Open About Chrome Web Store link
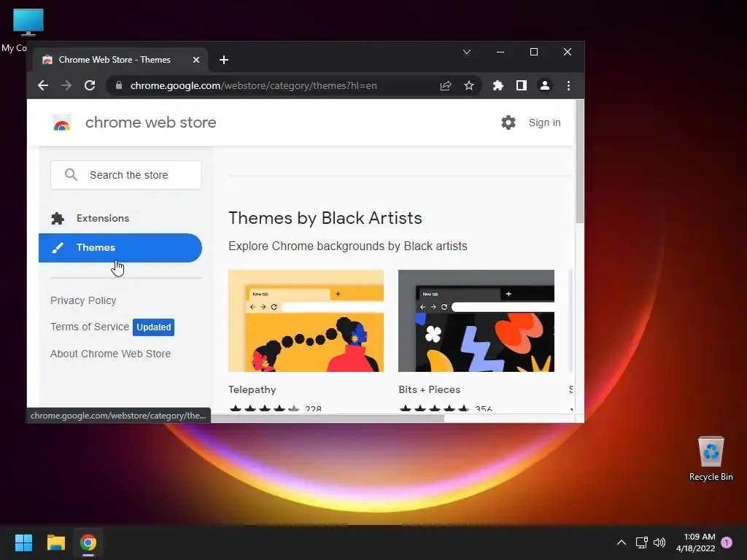Image resolution: width=747 pixels, height=560 pixels. [x=111, y=354]
